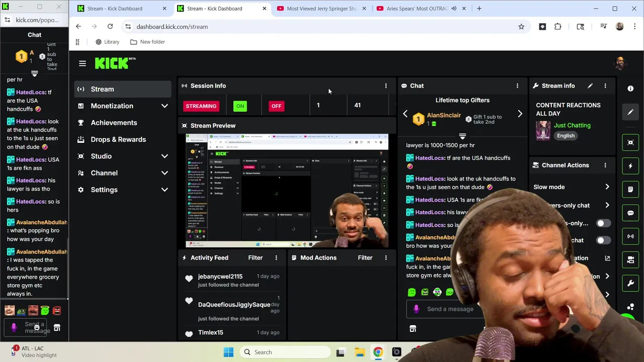
Task: Open a new browser tab
Action: pos(479,9)
